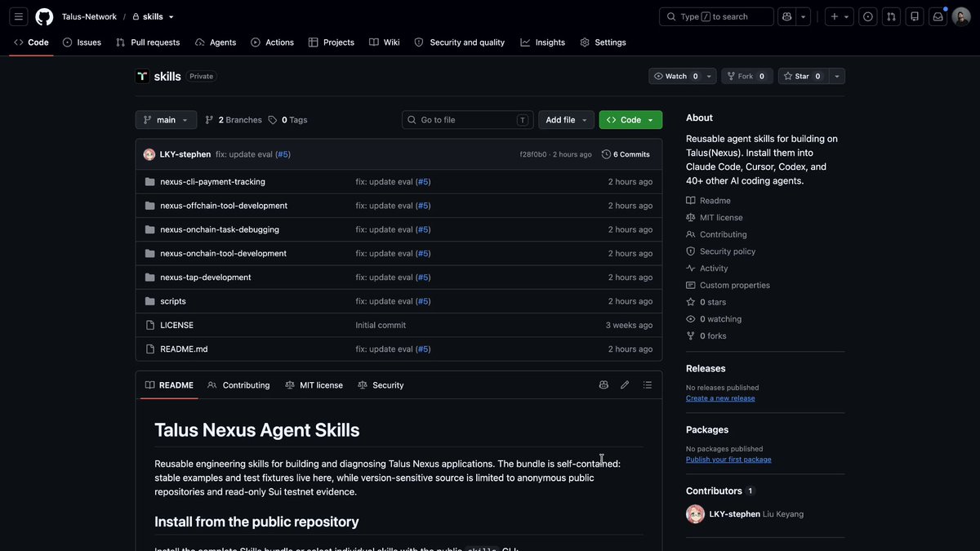
Task: View the 6 Commits history
Action: point(626,154)
